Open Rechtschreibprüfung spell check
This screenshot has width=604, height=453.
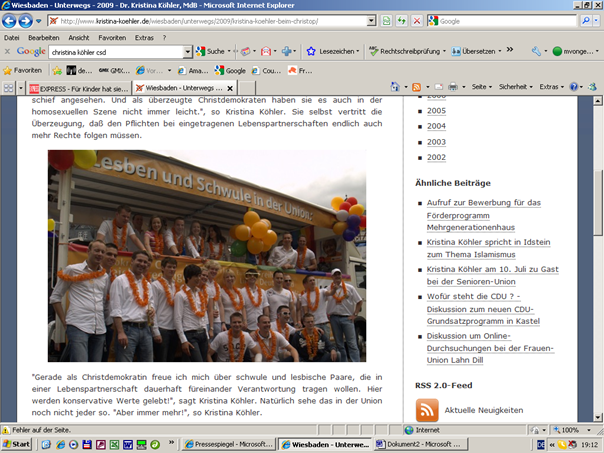406,51
